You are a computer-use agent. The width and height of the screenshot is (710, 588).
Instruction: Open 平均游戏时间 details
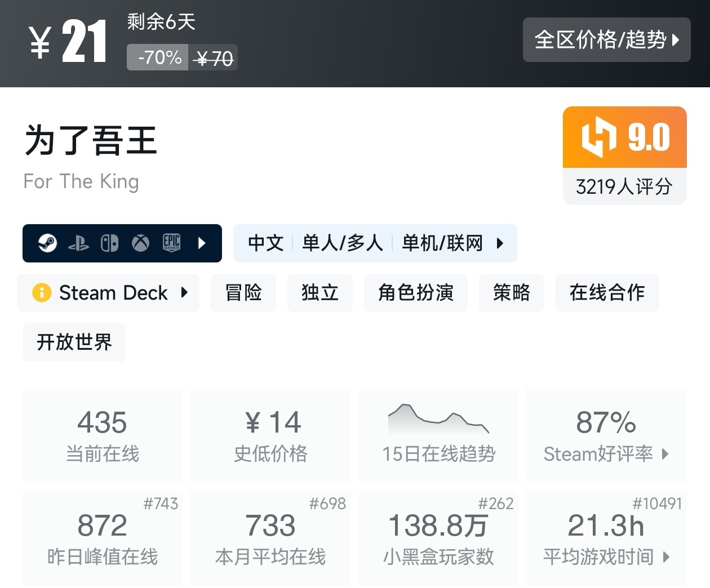pos(606,538)
